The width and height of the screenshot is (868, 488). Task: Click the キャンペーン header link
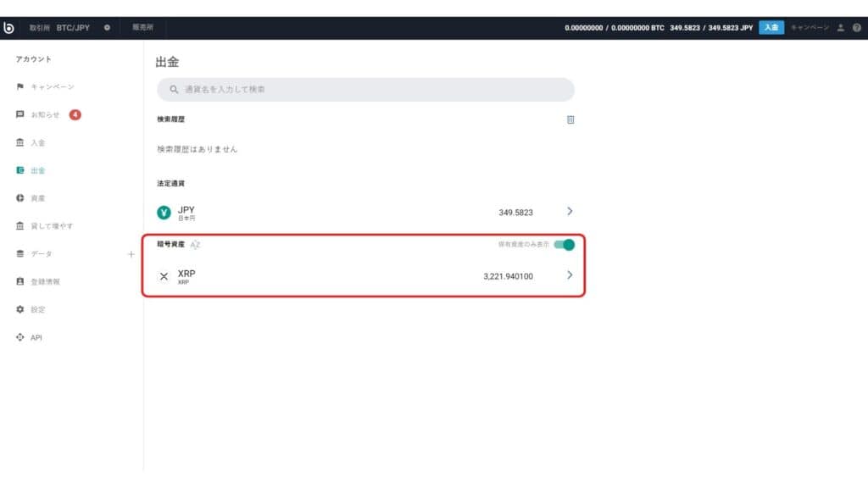click(x=810, y=27)
